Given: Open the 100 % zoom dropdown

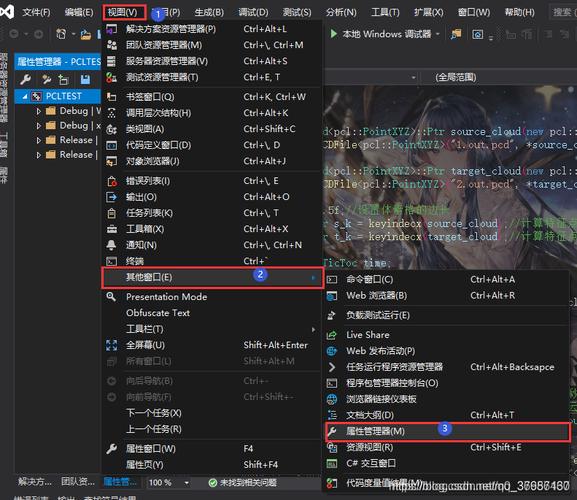Looking at the screenshot, I should (187, 483).
